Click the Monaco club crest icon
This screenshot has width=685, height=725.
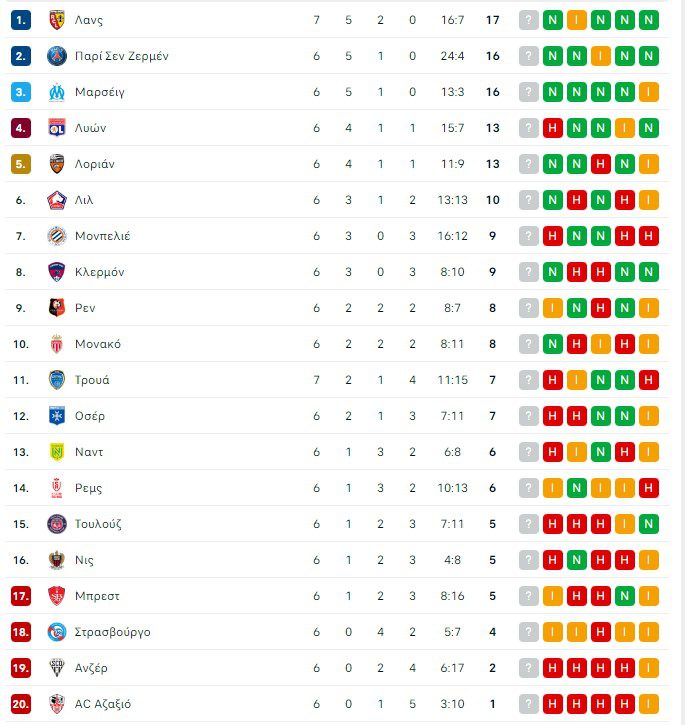pyautogui.click(x=56, y=344)
